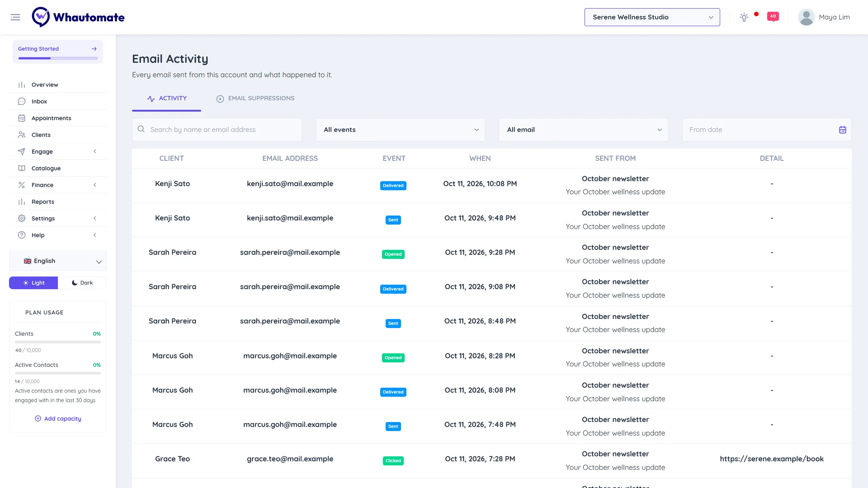Expand the Finance menu chevron

point(95,185)
